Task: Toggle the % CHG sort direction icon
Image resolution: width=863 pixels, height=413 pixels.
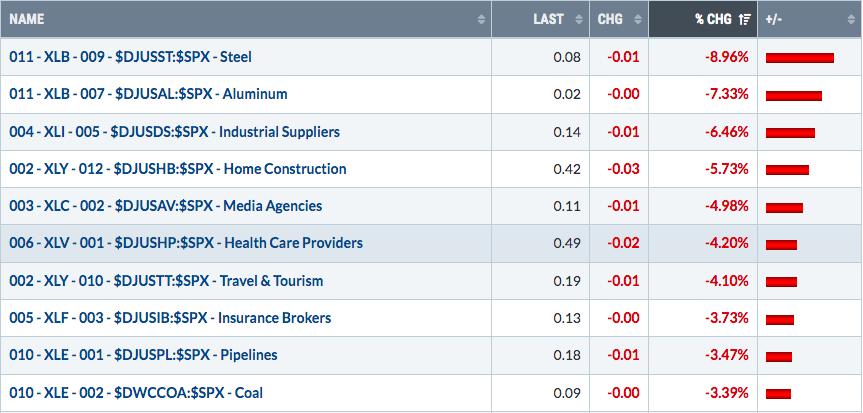Action: (745, 19)
